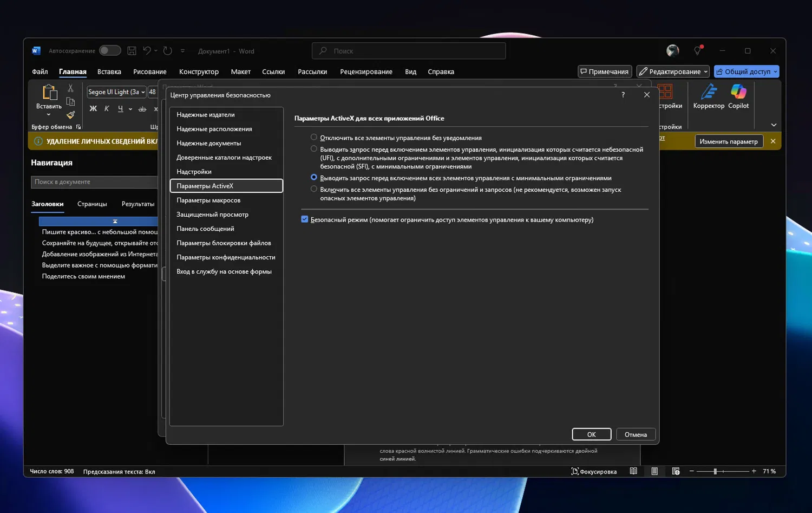Confirm the dialog with OK
The width and height of the screenshot is (812, 513).
(x=592, y=434)
